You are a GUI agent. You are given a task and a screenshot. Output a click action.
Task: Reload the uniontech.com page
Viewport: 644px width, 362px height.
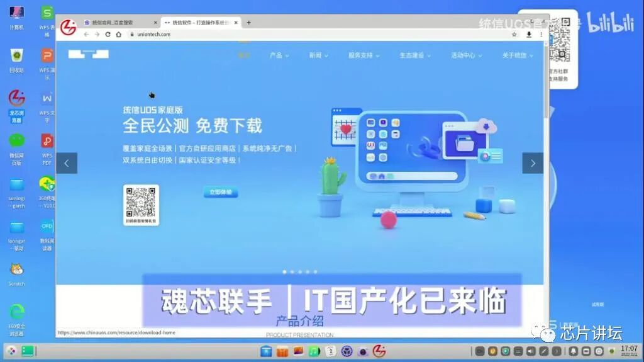(108, 35)
